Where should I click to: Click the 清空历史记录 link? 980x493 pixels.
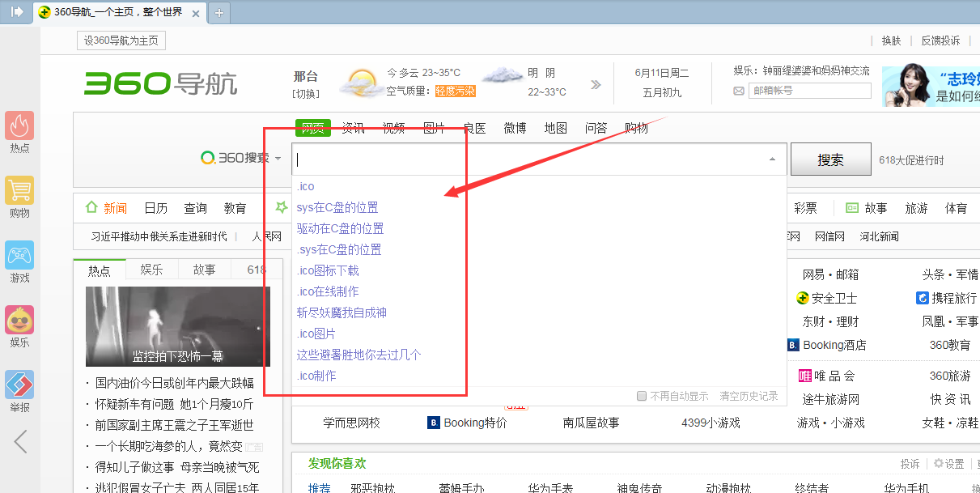747,396
